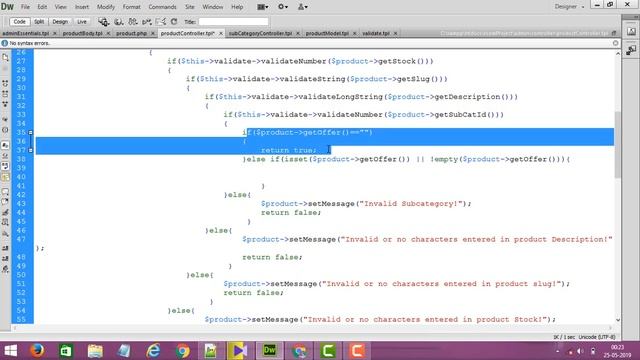Open the File menu
This screenshot has width=640, height=360.
click(25, 7)
